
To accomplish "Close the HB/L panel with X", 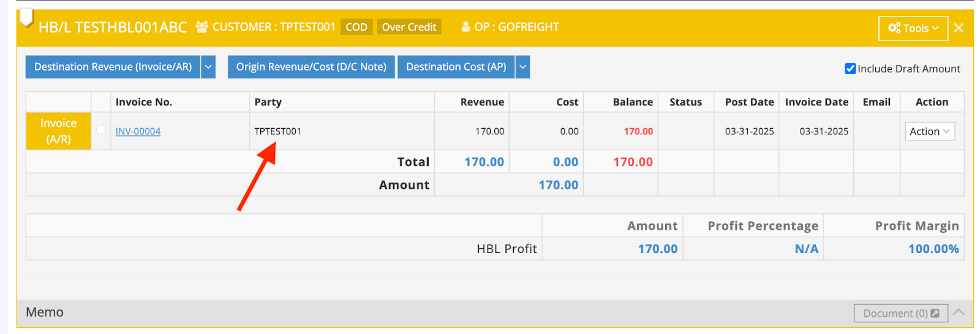I will tap(959, 28).
